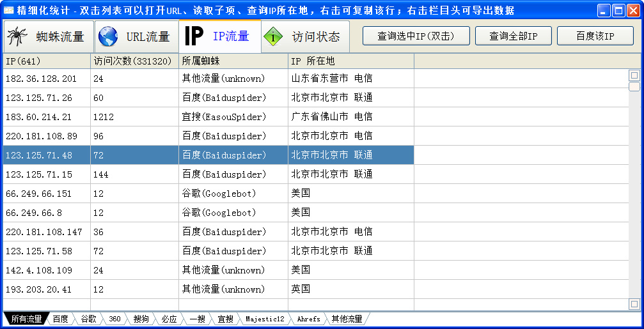Open the 其他流量 bottom tab
644x329 pixels.
[x=347, y=319]
